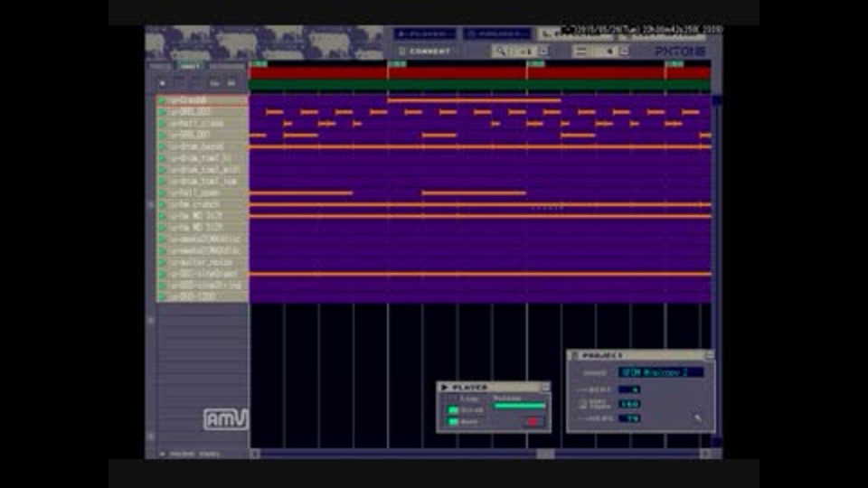Click the pencil edit icon in PROJECT window
Viewport: 868px width, 488px height.
(697, 418)
